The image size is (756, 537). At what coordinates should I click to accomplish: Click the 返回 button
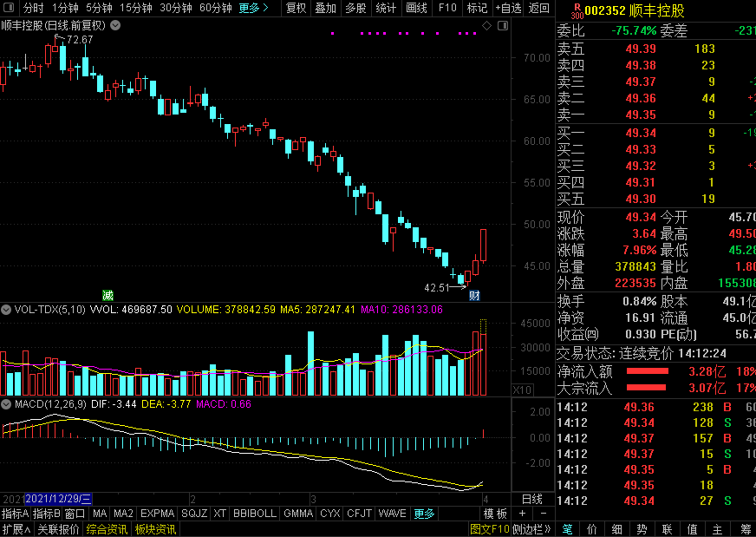538,8
